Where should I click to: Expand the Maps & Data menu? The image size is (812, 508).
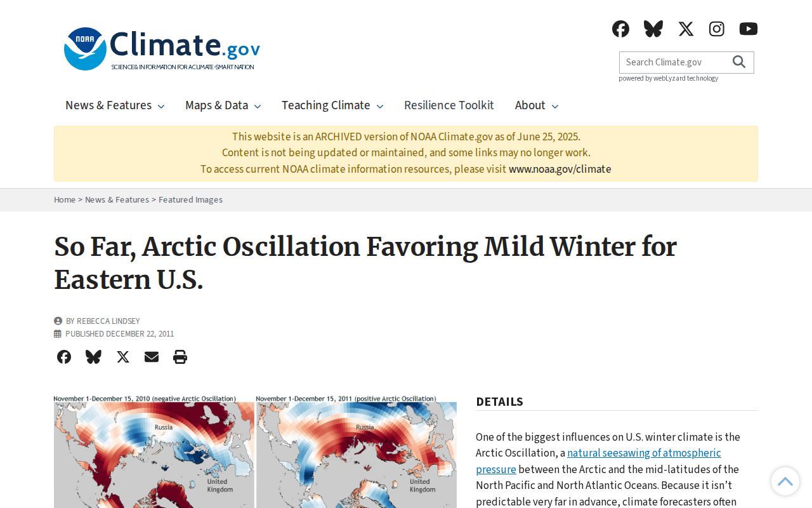(x=223, y=105)
